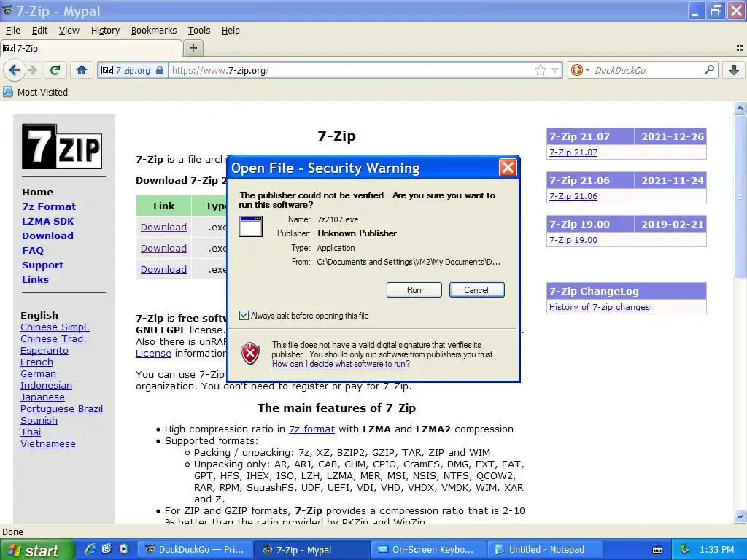Open the Bookmarks menu
747x560 pixels.
154,31
